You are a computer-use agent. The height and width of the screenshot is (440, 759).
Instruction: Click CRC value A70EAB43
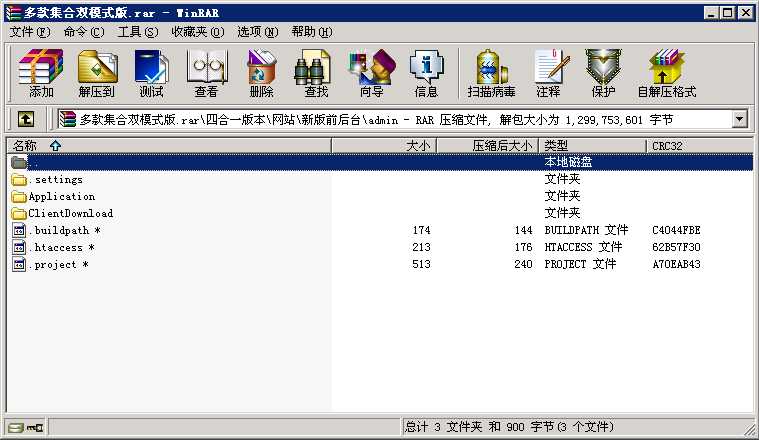[x=676, y=264]
